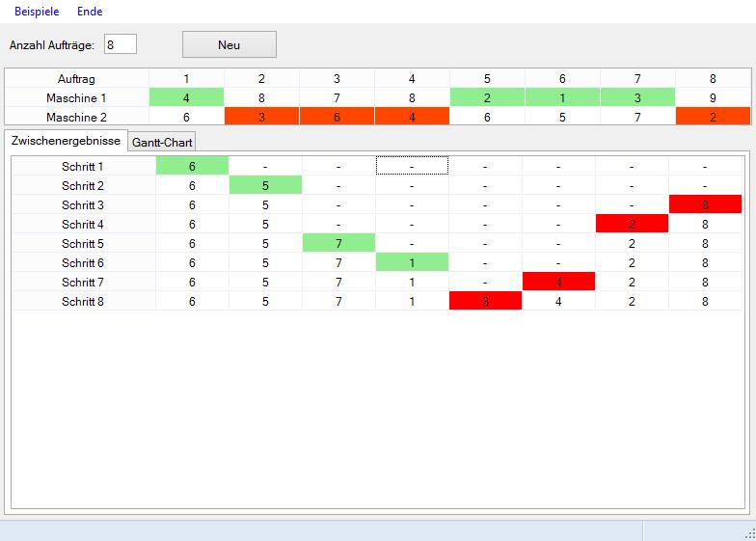This screenshot has height=541, width=756.
Task: Select the Zwischenergebnisse tab
Action: [66, 141]
